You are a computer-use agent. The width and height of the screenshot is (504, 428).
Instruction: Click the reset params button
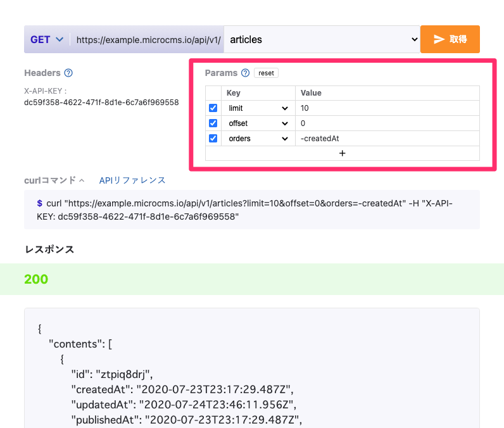click(266, 73)
